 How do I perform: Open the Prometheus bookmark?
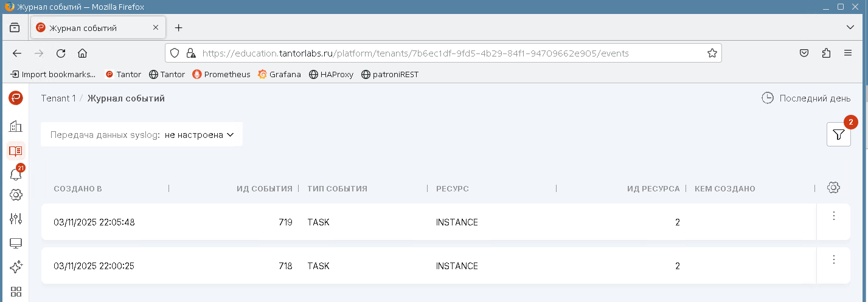(x=221, y=75)
